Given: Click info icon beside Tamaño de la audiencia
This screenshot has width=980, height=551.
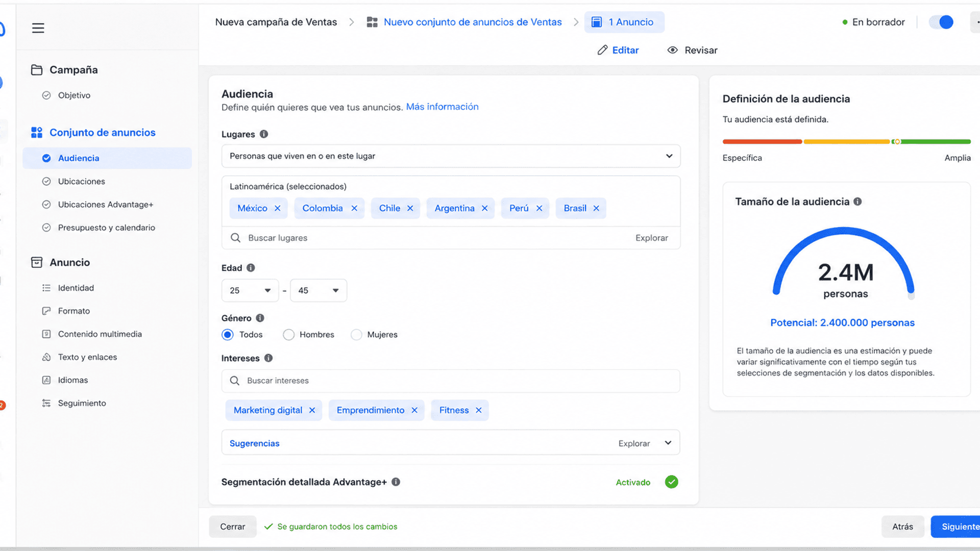Looking at the screenshot, I should [x=857, y=202].
